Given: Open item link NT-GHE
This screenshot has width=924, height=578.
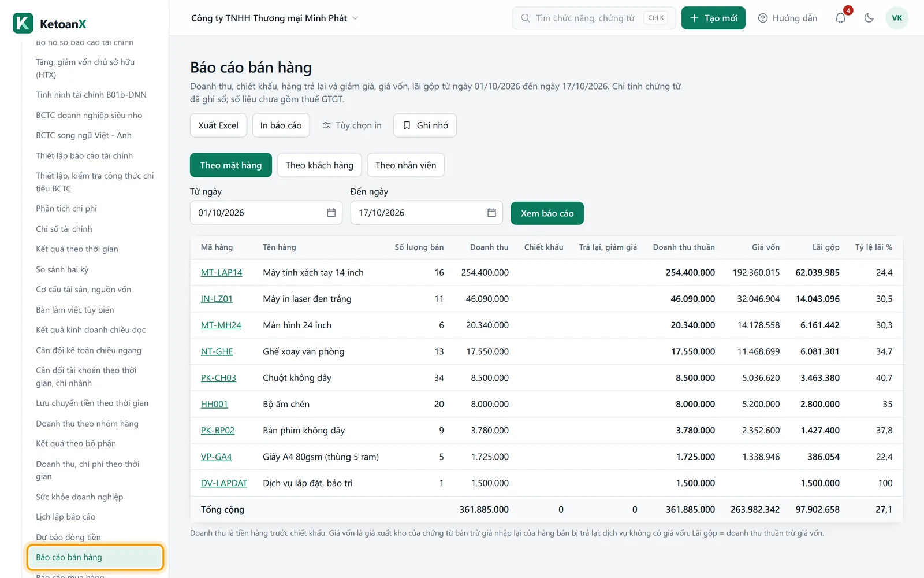Looking at the screenshot, I should point(217,351).
